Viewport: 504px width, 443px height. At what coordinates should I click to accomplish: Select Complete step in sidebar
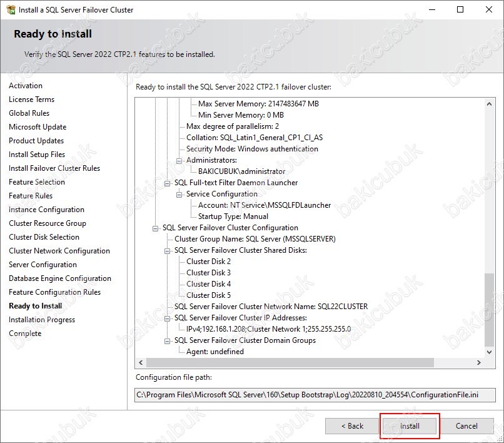(25, 334)
